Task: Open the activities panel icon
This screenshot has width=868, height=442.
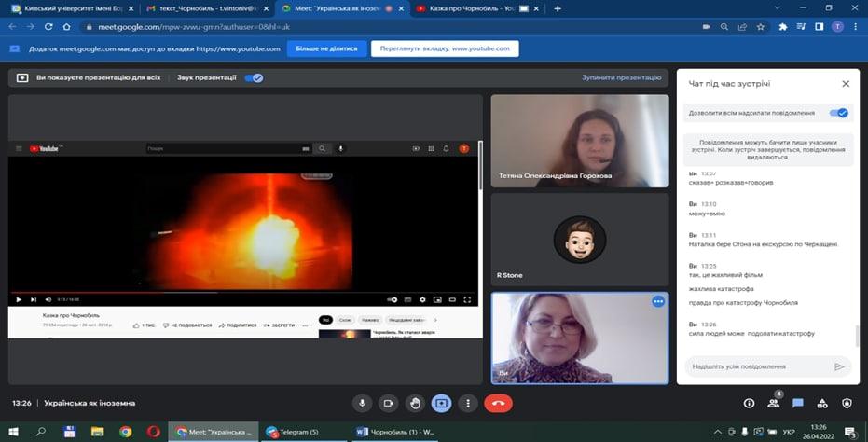Action: tap(822, 403)
